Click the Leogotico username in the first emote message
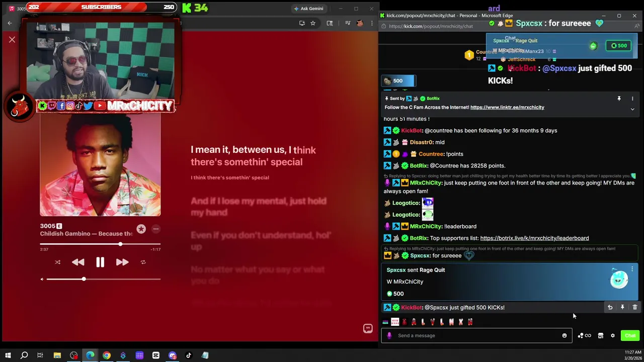The height and width of the screenshot is (362, 644). (x=406, y=203)
